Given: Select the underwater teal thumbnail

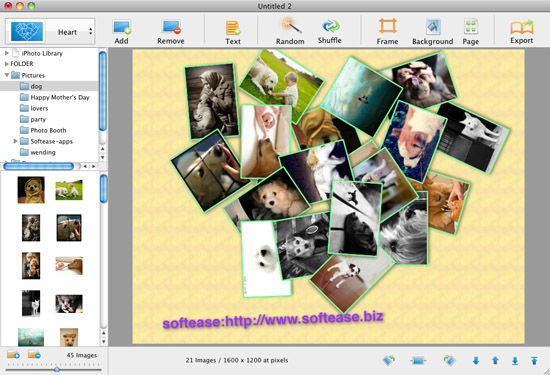Looking at the screenshot, I should point(31,337).
